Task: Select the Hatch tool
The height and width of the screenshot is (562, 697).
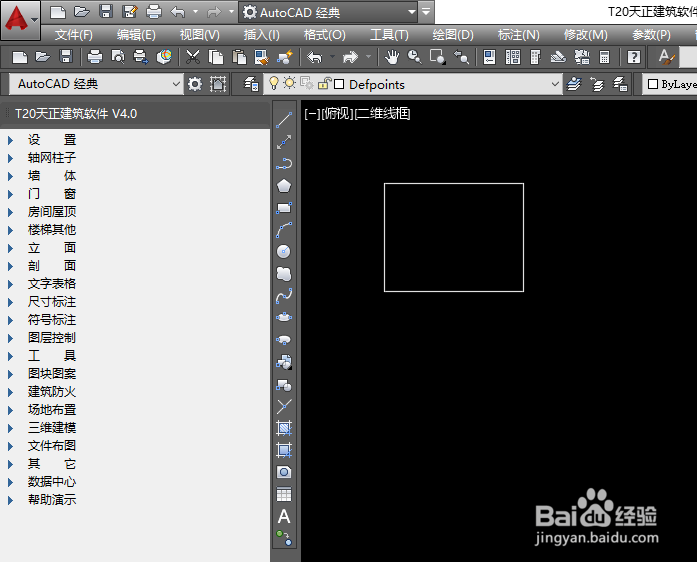Action: (284, 428)
